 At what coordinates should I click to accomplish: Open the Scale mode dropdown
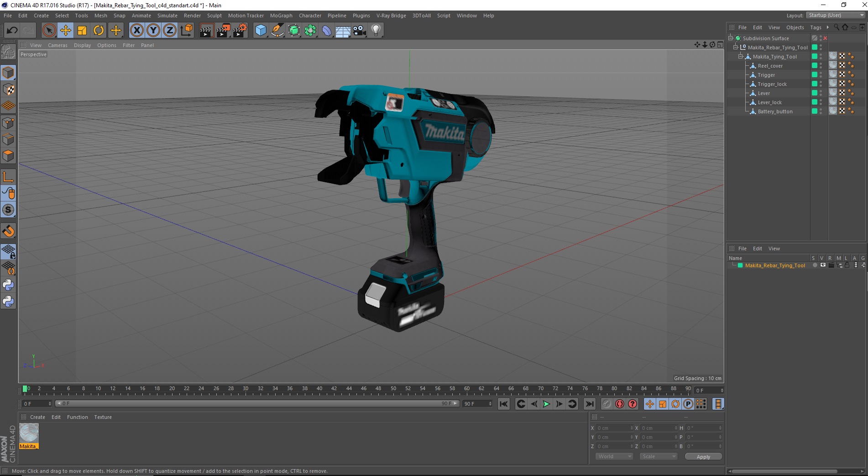point(658,456)
